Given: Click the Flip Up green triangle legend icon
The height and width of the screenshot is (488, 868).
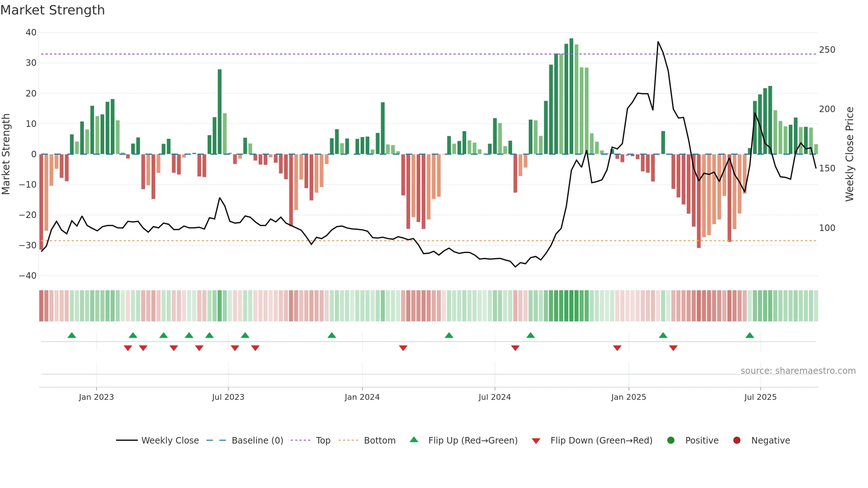Looking at the screenshot, I should (x=414, y=440).
